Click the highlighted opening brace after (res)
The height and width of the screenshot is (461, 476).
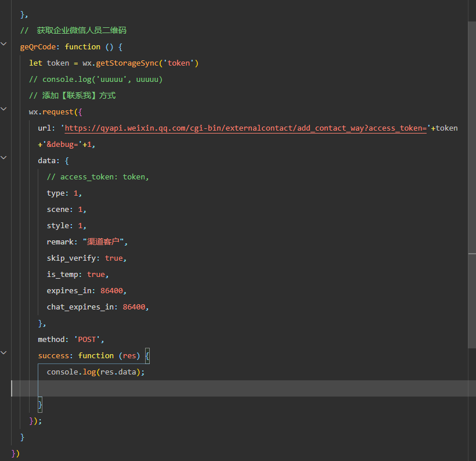147,356
